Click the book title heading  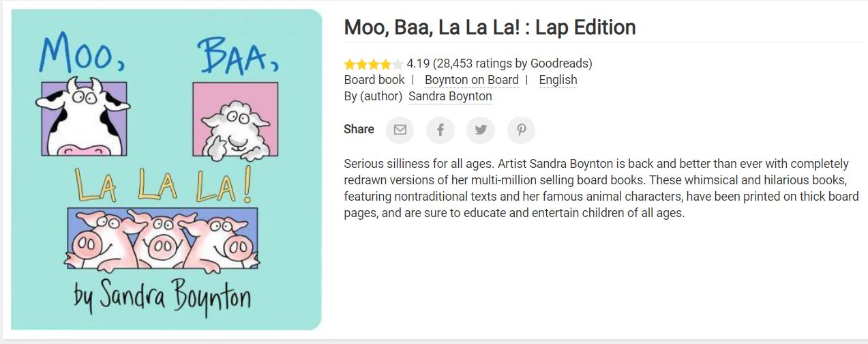[490, 27]
